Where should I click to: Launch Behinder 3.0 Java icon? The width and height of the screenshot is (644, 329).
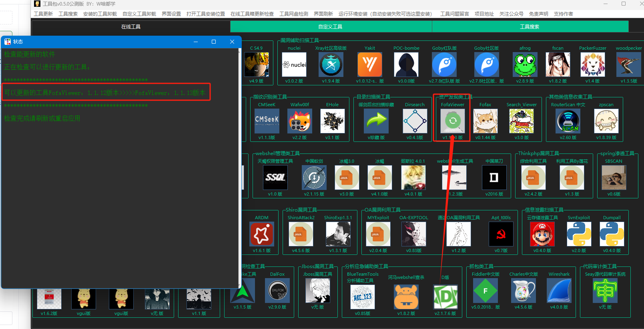coord(347,178)
